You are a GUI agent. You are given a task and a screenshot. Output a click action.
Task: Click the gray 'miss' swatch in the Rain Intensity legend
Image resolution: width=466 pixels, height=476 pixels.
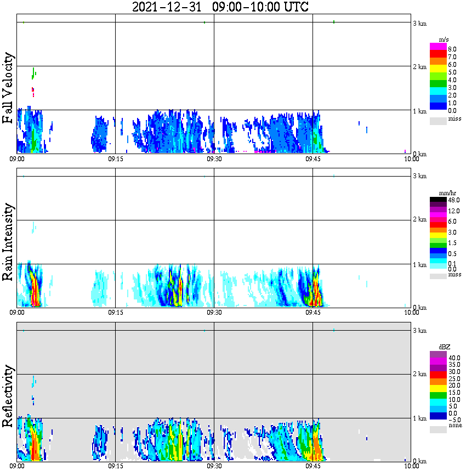tap(438, 276)
